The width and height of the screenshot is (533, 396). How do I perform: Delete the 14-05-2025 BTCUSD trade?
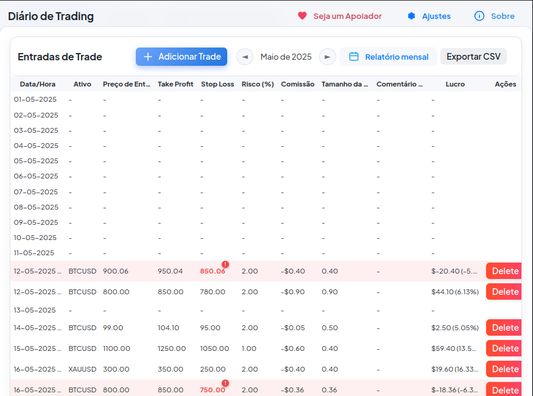(x=504, y=328)
